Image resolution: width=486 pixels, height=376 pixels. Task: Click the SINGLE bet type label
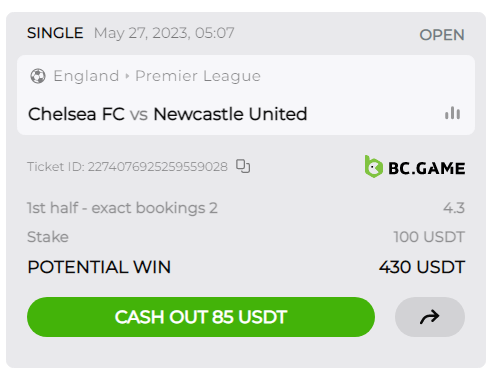pyautogui.click(x=55, y=33)
